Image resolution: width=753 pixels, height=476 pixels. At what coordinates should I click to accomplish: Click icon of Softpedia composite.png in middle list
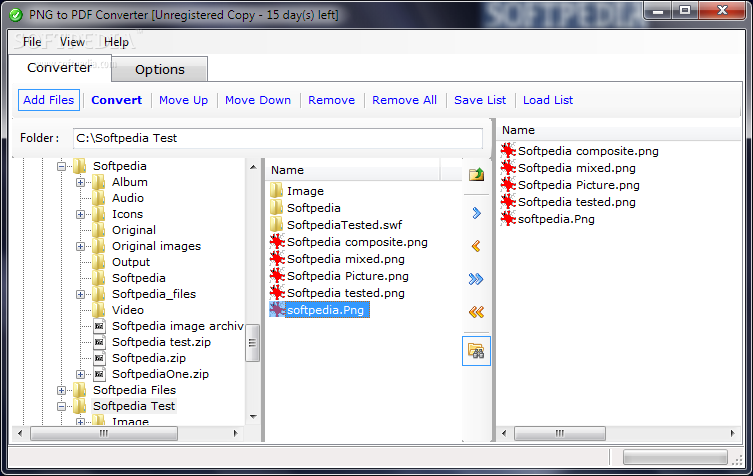[x=277, y=242]
